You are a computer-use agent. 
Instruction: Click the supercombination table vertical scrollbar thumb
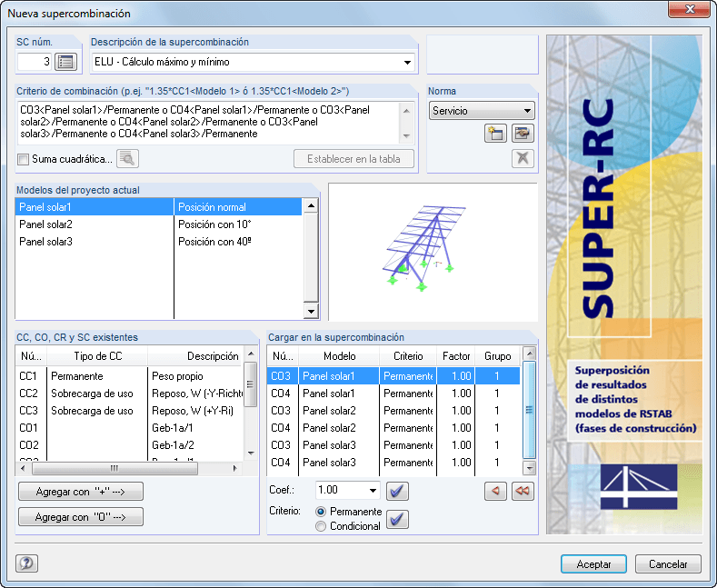point(529,410)
